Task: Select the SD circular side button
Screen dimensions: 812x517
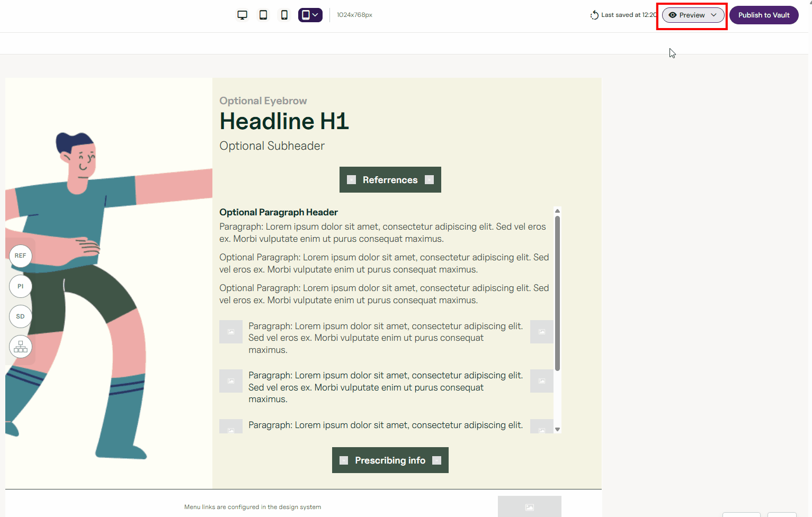Action: pos(21,316)
